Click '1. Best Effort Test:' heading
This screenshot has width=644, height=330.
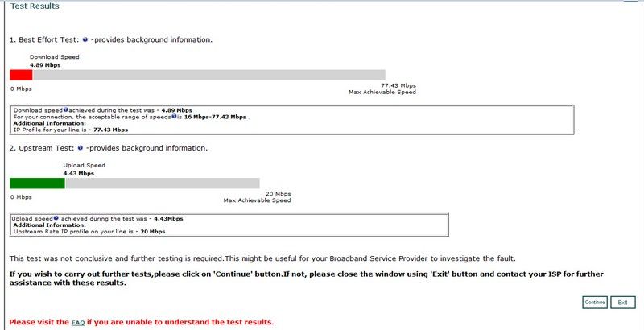coord(45,39)
